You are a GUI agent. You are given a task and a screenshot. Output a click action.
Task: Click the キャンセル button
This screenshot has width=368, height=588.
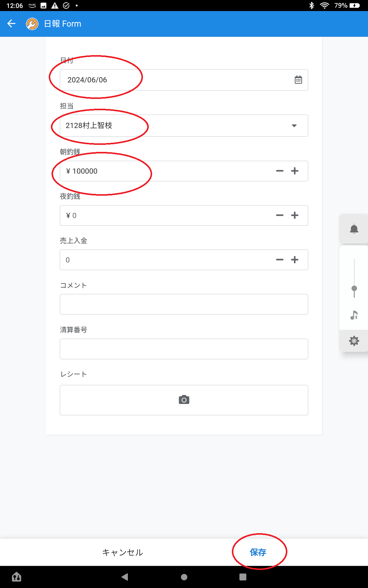(122, 552)
